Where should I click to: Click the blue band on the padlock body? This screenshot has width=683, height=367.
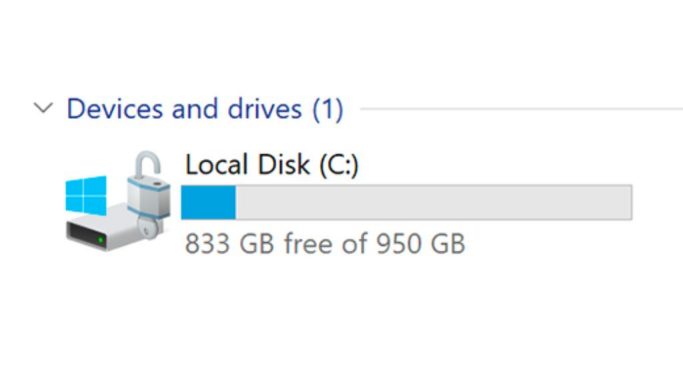(x=149, y=186)
